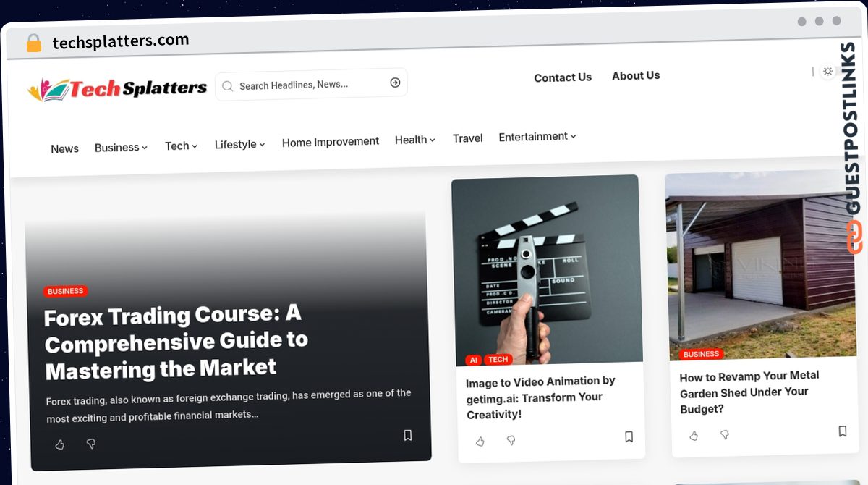
Task: Dislike the Image to Video Animation post
Action: [511, 440]
